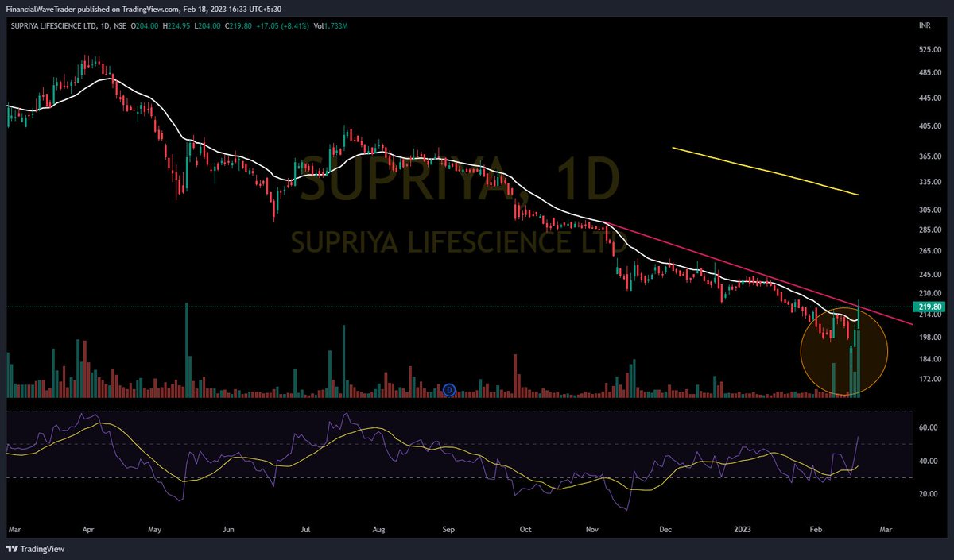Click the 305.00 price axis label

[x=929, y=210]
